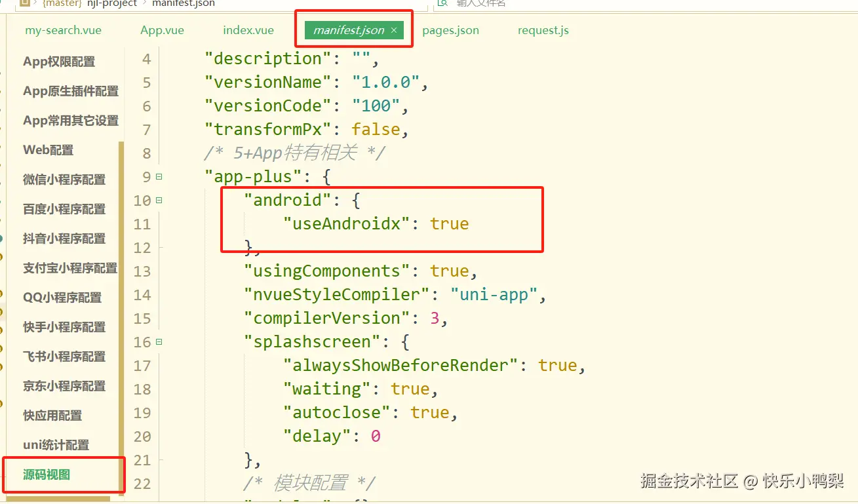Viewport: 858px width, 504px height.
Task: Click line number 13 in the gutter
Action: pyautogui.click(x=142, y=271)
